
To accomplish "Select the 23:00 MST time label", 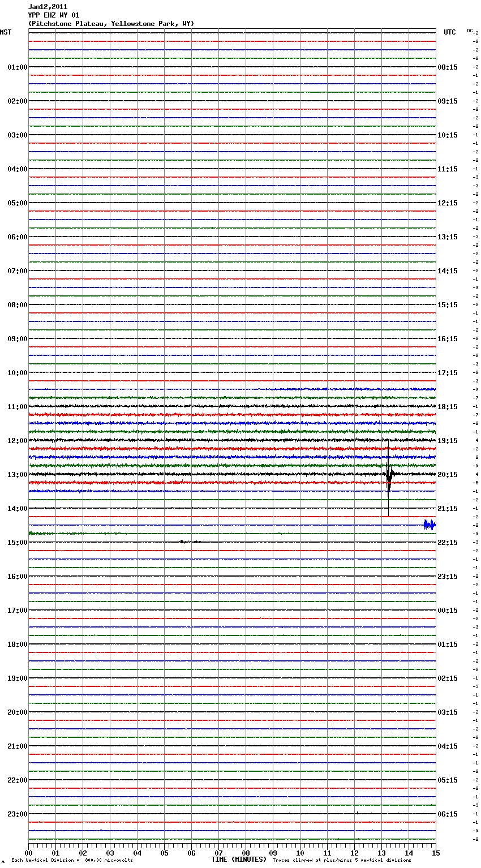I will coord(17,814).
